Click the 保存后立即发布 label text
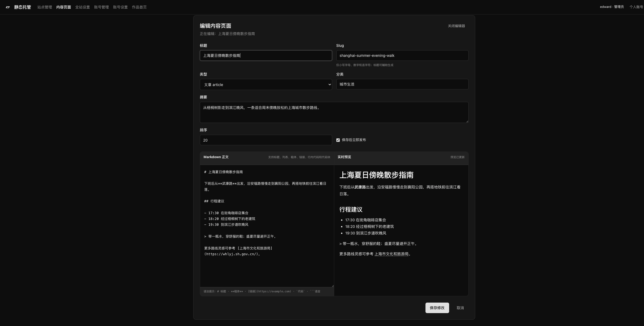Screen dimensions: 644x326 coord(354,140)
